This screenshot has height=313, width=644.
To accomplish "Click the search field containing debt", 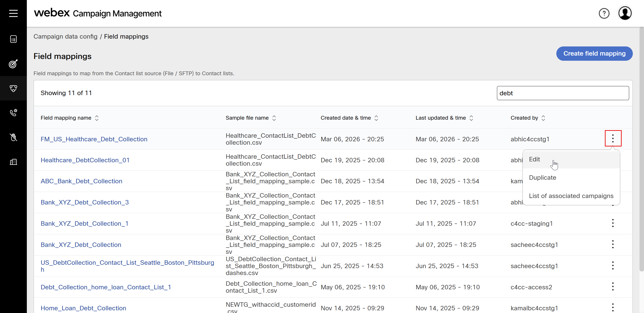I will [x=563, y=93].
